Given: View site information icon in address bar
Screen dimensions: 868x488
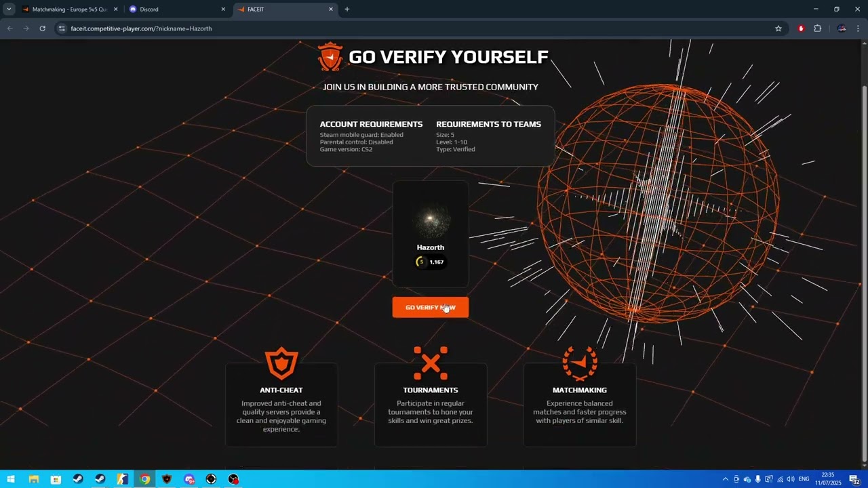Looking at the screenshot, I should coord(62,28).
